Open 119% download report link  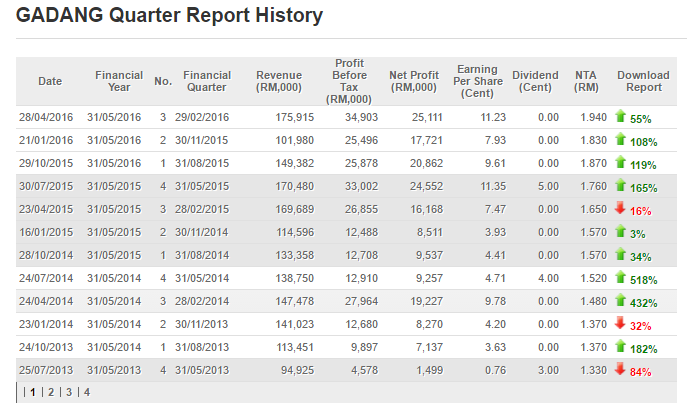pyautogui.click(x=643, y=165)
